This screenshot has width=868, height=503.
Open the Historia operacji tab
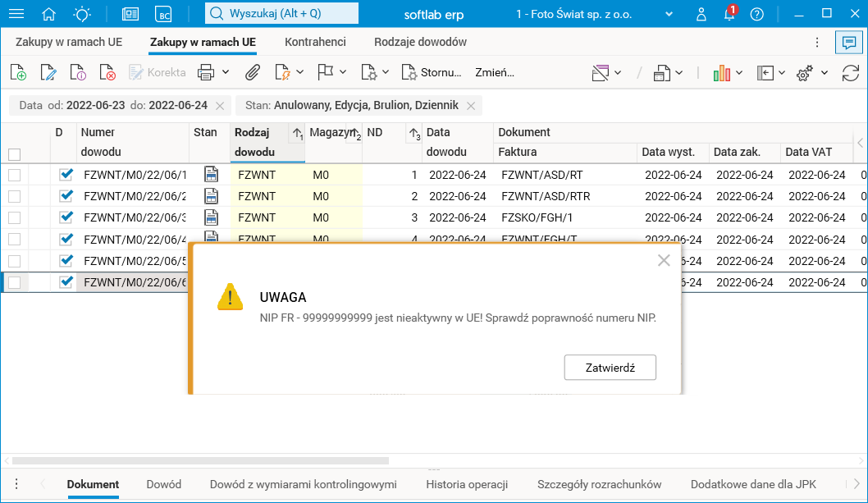(467, 484)
